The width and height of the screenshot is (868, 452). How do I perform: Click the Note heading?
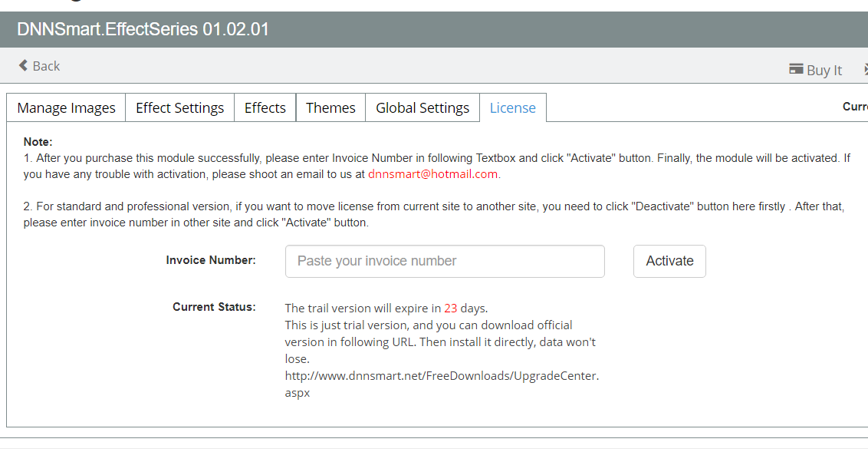38,142
